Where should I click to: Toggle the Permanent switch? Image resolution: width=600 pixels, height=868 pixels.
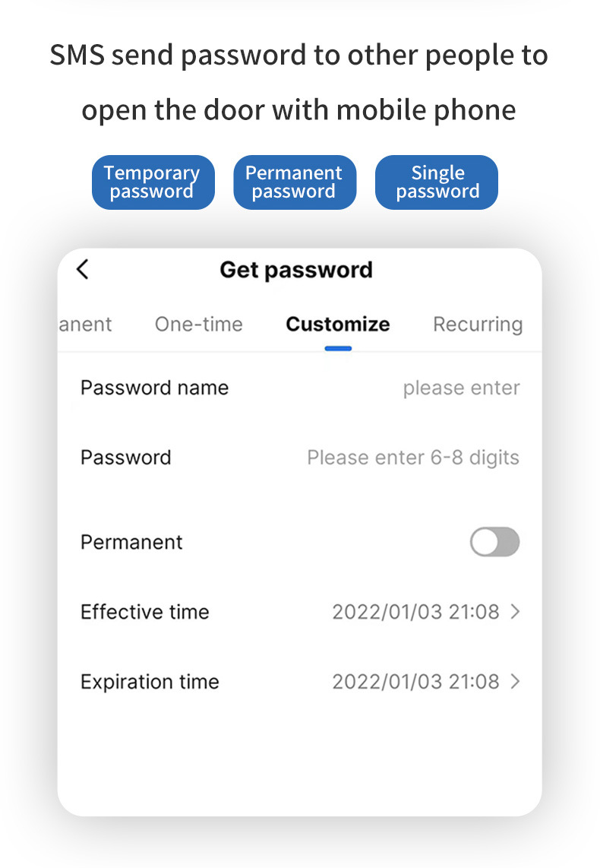[x=494, y=543]
